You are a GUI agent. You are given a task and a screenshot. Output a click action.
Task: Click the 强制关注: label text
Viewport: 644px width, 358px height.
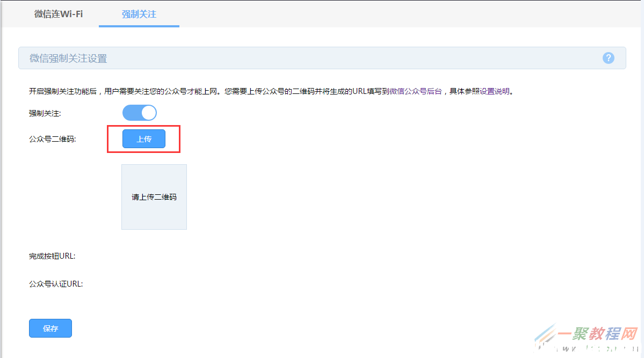(x=45, y=113)
